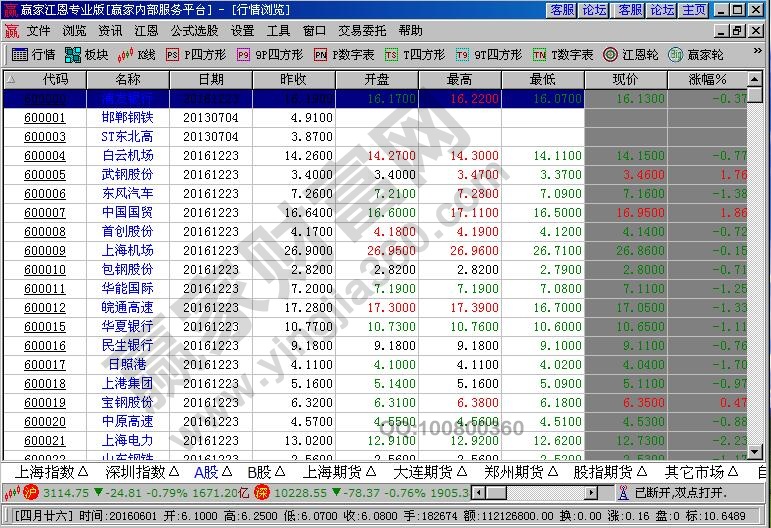This screenshot has width=771, height=528.
Task: Choose the T四方形 toolbar icon
Action: point(414,54)
